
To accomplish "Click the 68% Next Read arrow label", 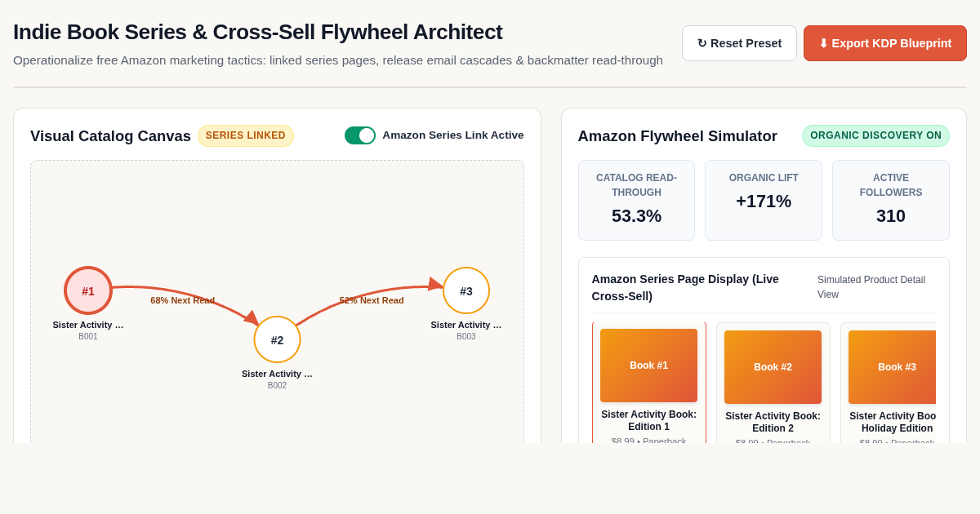I will pyautogui.click(x=183, y=300).
